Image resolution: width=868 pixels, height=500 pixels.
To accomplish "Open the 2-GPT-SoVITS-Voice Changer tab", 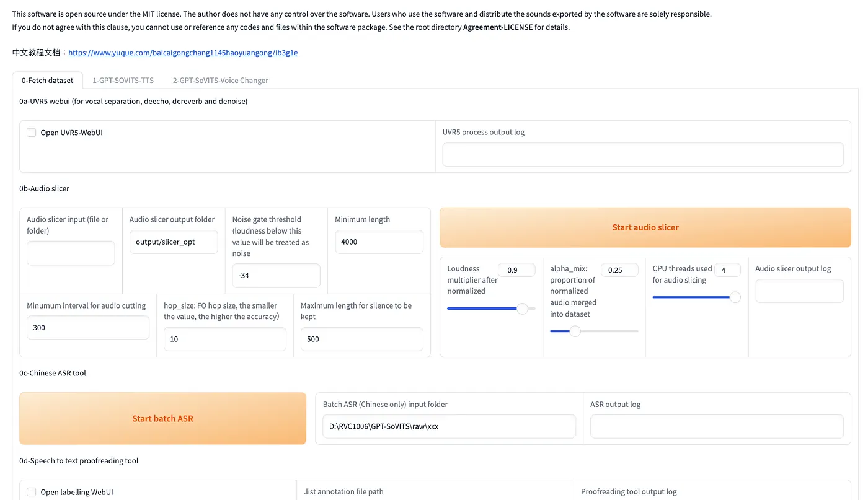I will (221, 80).
